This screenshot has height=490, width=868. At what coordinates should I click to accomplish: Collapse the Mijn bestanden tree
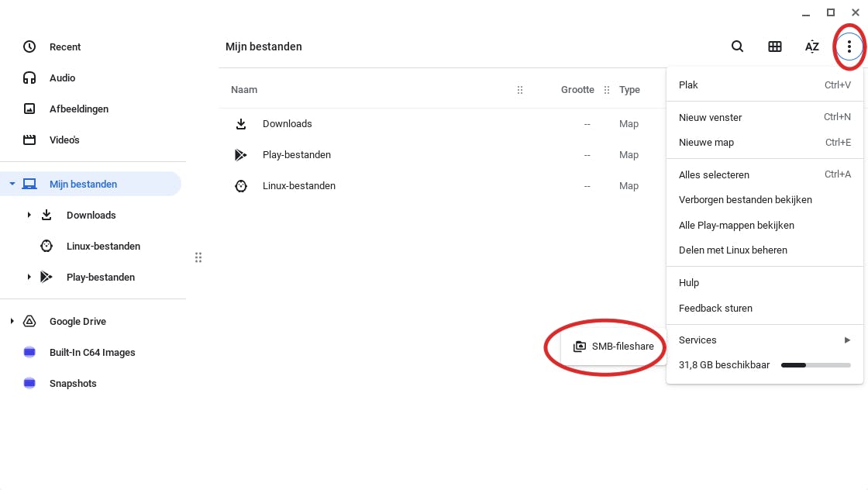(x=12, y=184)
